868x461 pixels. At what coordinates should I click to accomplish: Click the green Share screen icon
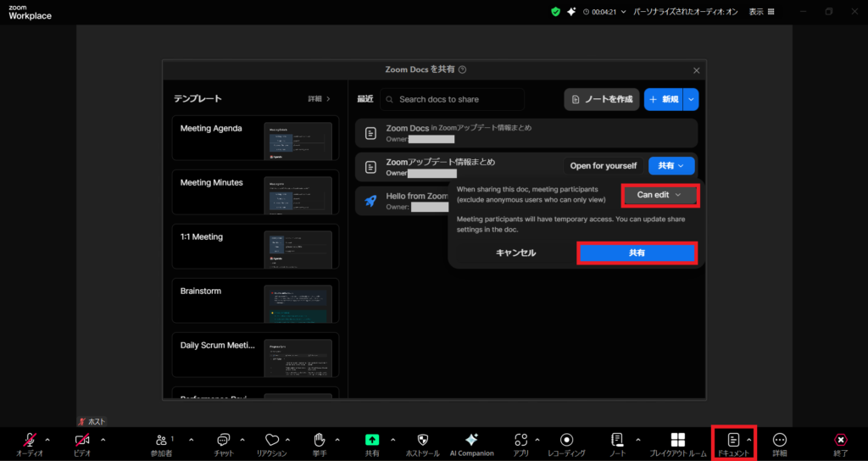[372, 439]
